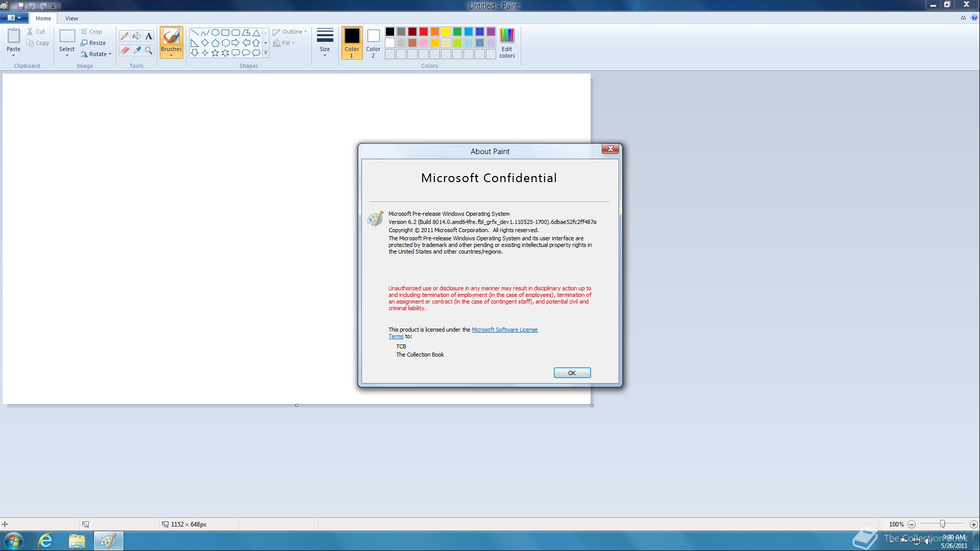980x551 pixels.
Task: Choose the Rectangle shape
Action: click(225, 33)
